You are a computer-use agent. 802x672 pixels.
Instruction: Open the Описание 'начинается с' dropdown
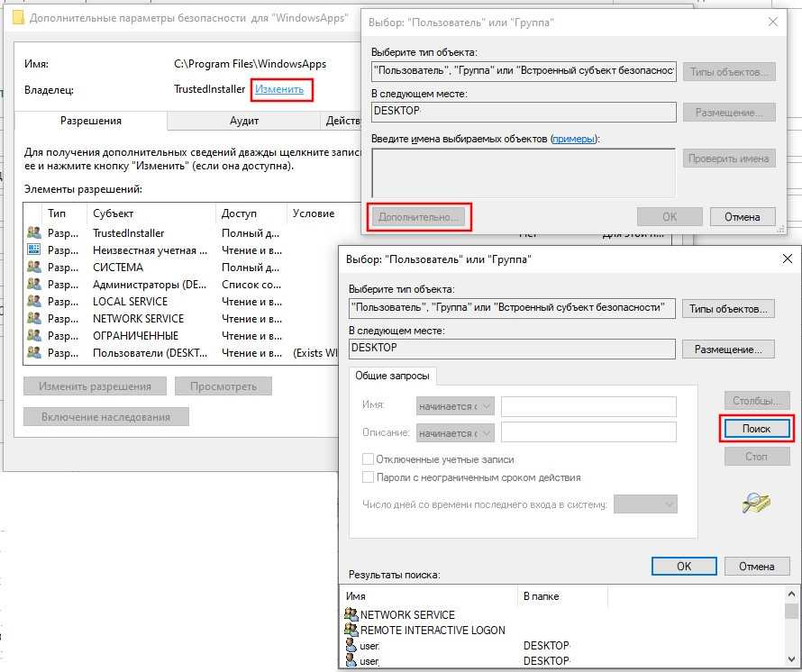[x=455, y=432]
